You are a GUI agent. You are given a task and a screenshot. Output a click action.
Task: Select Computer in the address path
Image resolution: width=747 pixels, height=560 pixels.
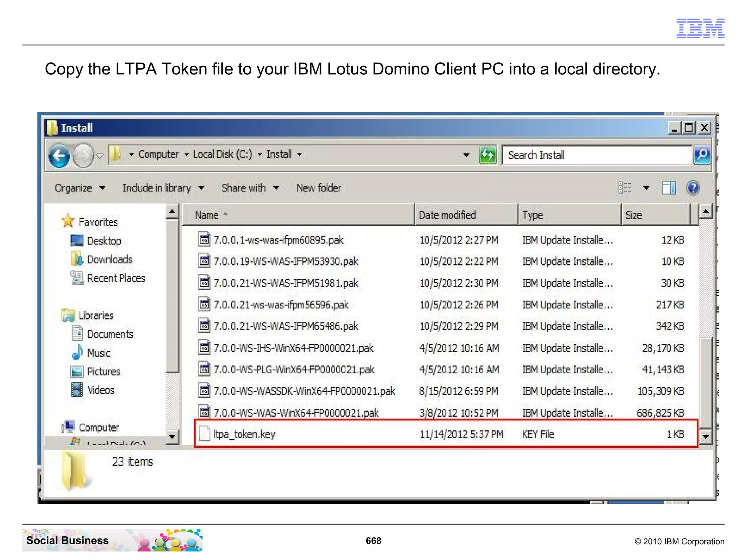pyautogui.click(x=158, y=155)
